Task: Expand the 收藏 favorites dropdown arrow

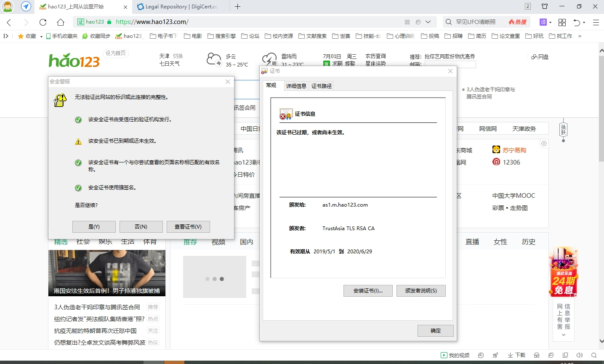Action: pos(41,37)
